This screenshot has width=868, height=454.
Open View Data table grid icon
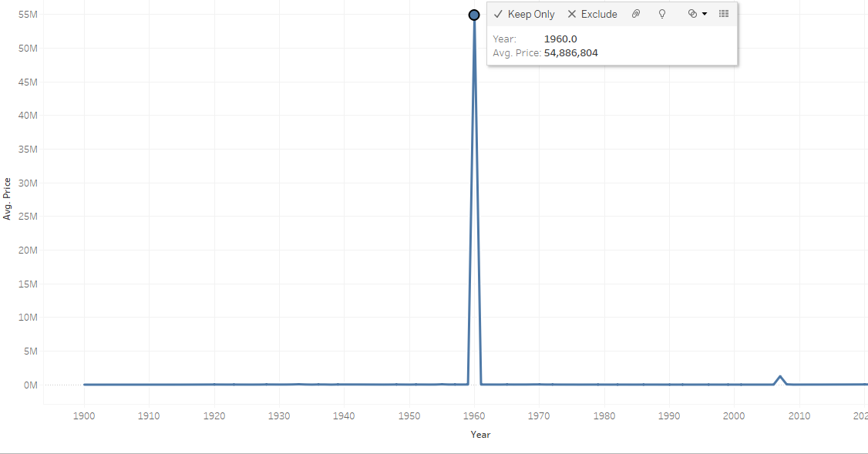724,14
